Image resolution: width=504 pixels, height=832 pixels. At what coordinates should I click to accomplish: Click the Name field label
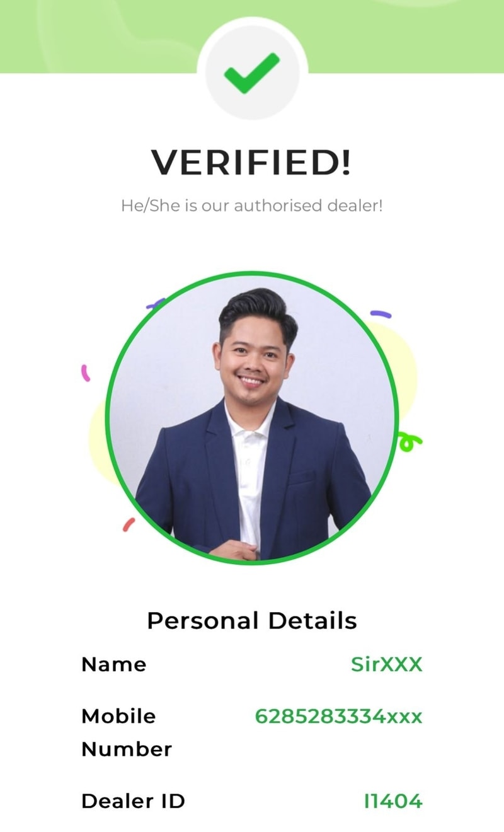(113, 664)
